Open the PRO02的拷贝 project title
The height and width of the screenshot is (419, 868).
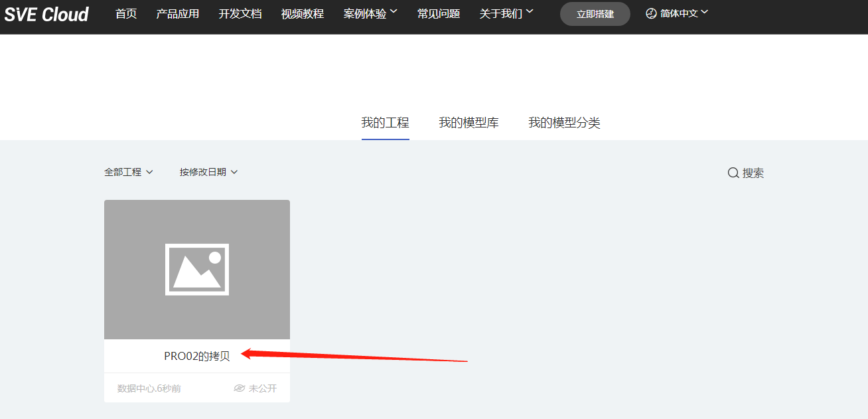197,356
